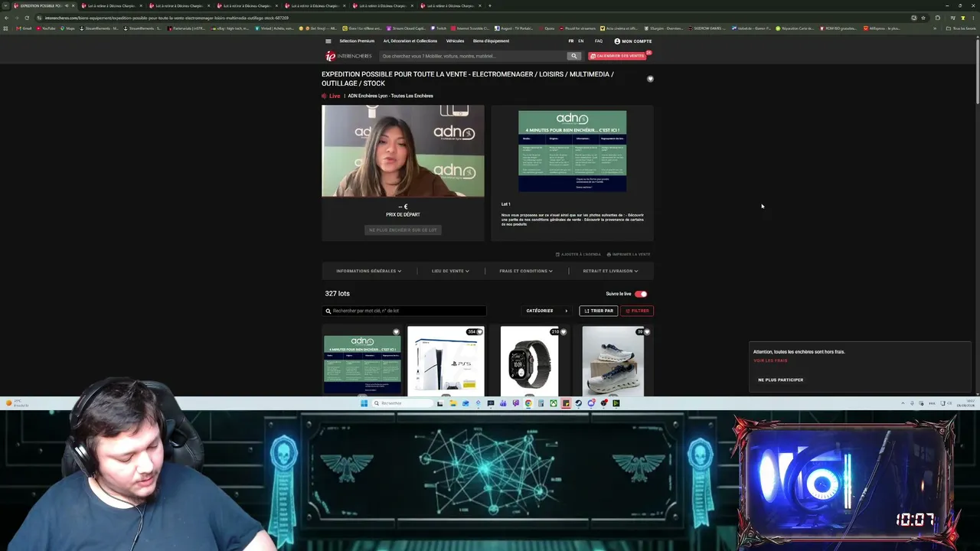Favorite the PS5 lot with its heart
This screenshot has width=980, height=551.
(x=480, y=332)
